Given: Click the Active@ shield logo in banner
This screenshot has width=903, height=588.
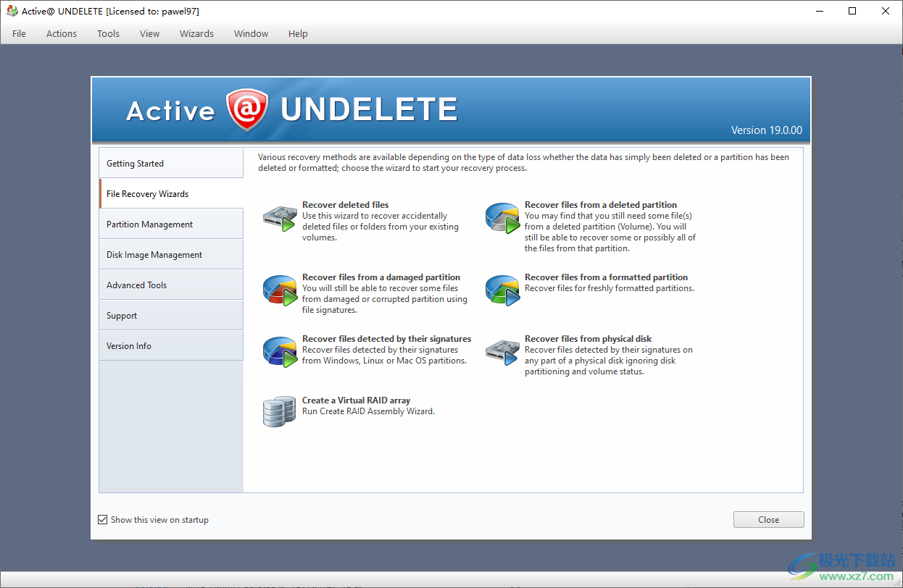Looking at the screenshot, I should pos(247,110).
